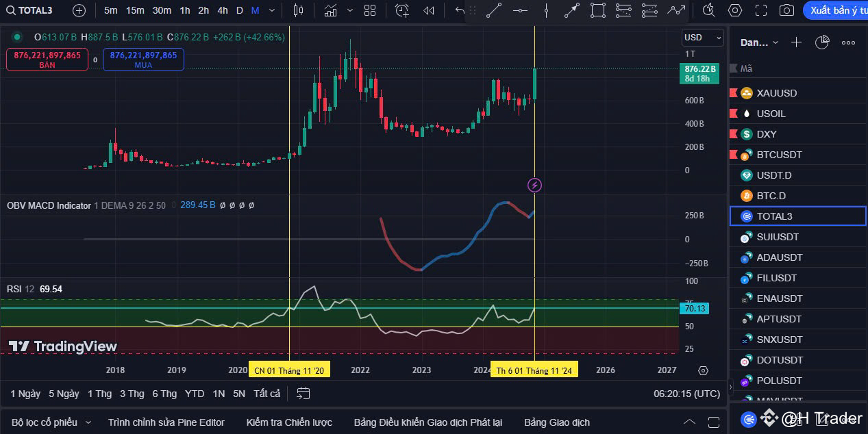
Task: Open the Indicators panel icon
Action: click(331, 11)
